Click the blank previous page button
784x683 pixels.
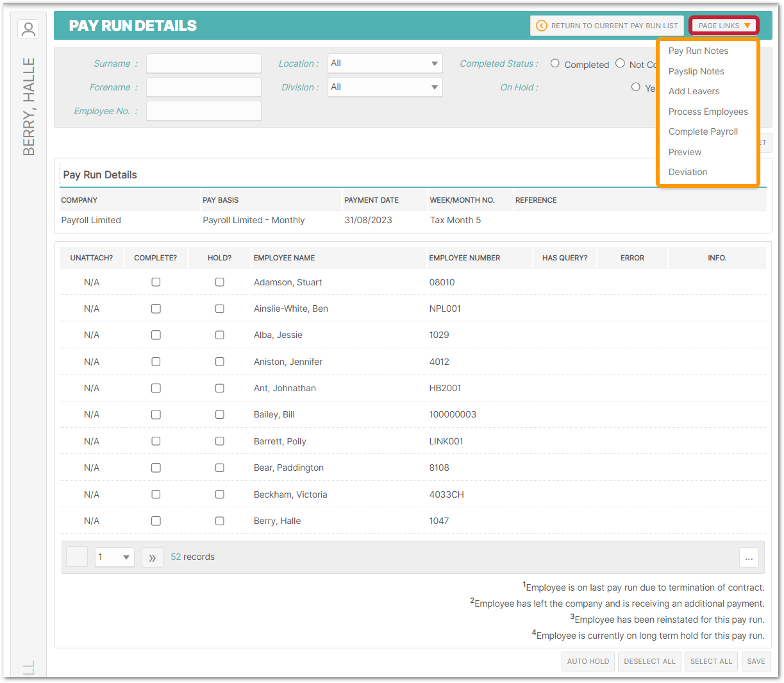click(77, 557)
